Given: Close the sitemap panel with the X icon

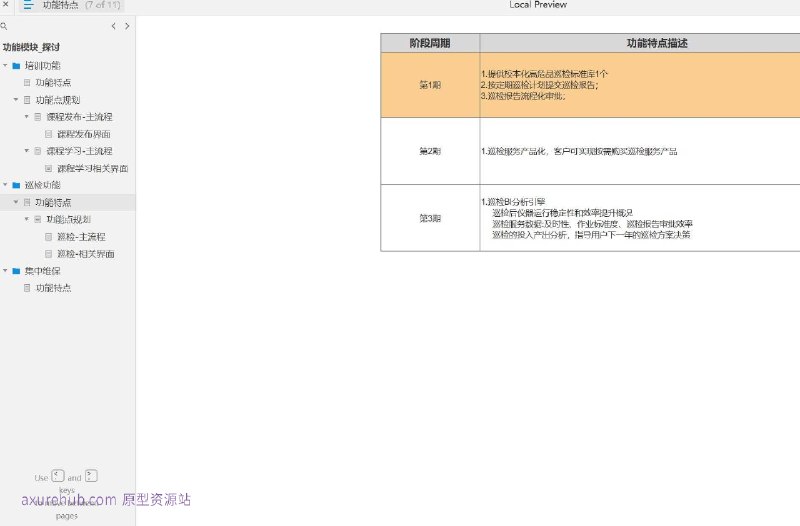Looking at the screenshot, I should pyautogui.click(x=6, y=5).
